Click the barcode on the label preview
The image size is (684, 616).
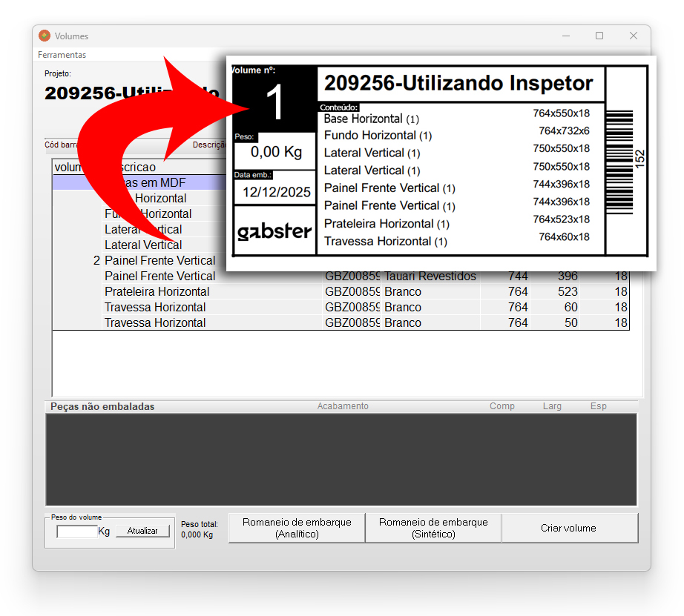619,159
